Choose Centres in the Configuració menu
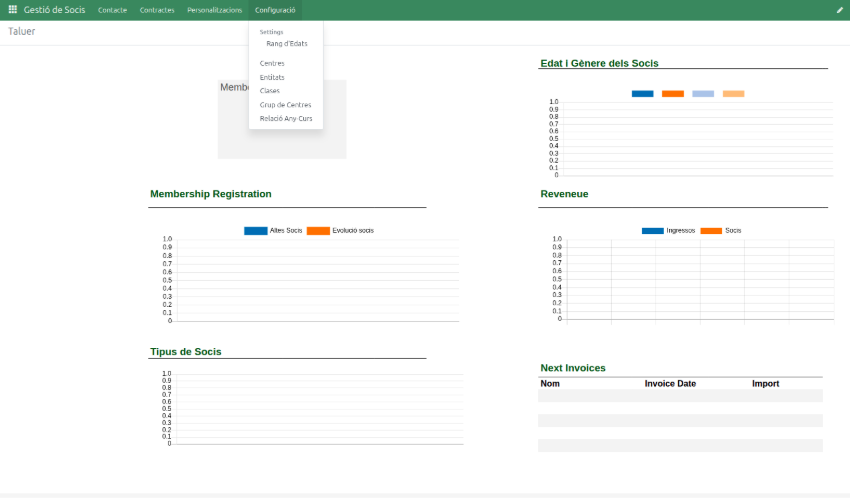Viewport: 850px width, 498px height. click(272, 63)
